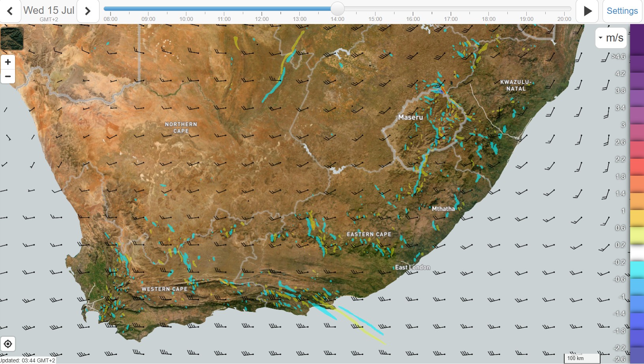This screenshot has width=644, height=364.
Task: Click the 100 km scale bar
Action: [x=582, y=358]
